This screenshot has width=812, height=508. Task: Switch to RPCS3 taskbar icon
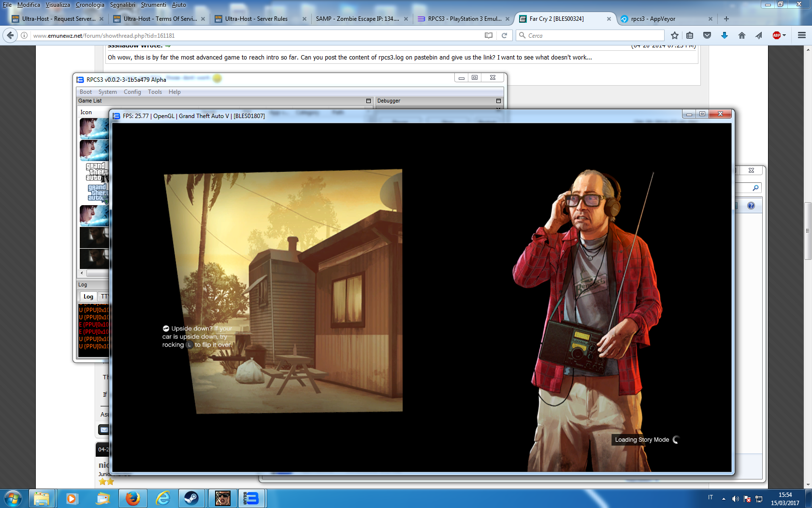[251, 498]
